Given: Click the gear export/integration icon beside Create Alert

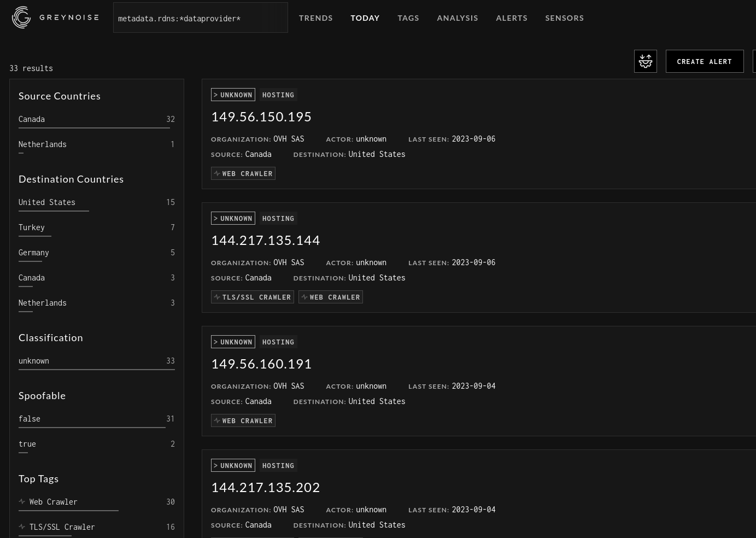Looking at the screenshot, I should click(646, 61).
